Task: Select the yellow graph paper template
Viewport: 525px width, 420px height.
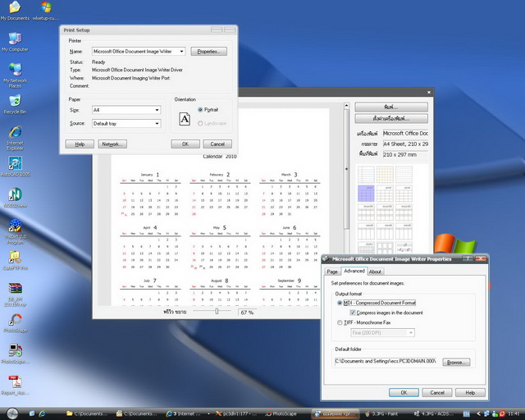Action: coord(385,175)
